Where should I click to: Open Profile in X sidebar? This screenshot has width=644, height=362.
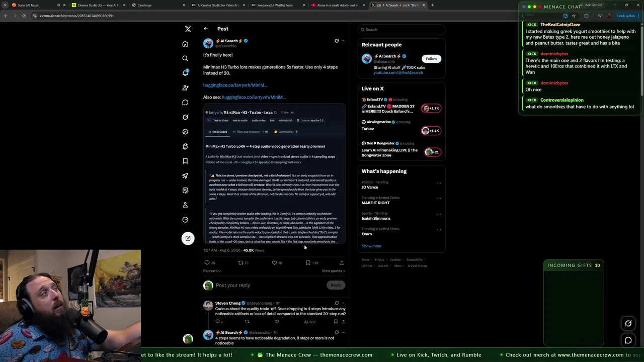click(x=185, y=205)
